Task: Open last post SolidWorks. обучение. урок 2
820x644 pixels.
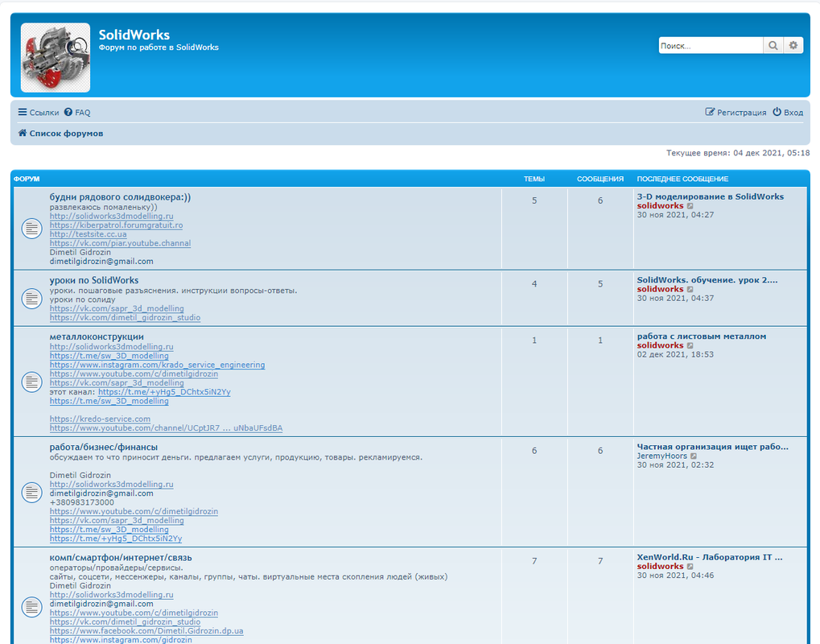Action: pyautogui.click(x=707, y=280)
